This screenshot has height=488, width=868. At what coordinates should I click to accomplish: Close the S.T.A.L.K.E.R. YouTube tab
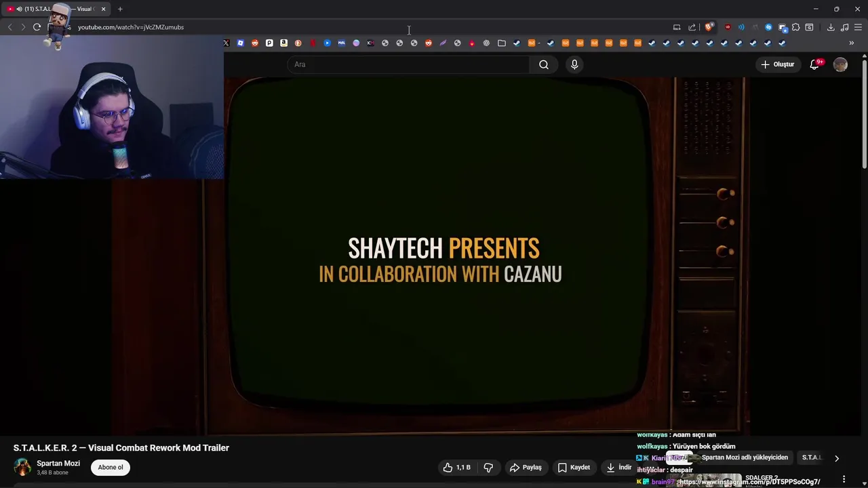coord(103,9)
